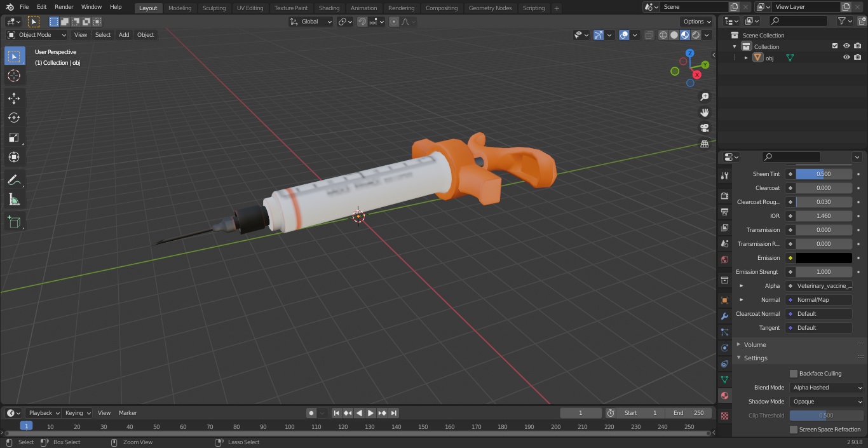Open the Add menu in viewport header
868x448 pixels.
click(x=124, y=35)
